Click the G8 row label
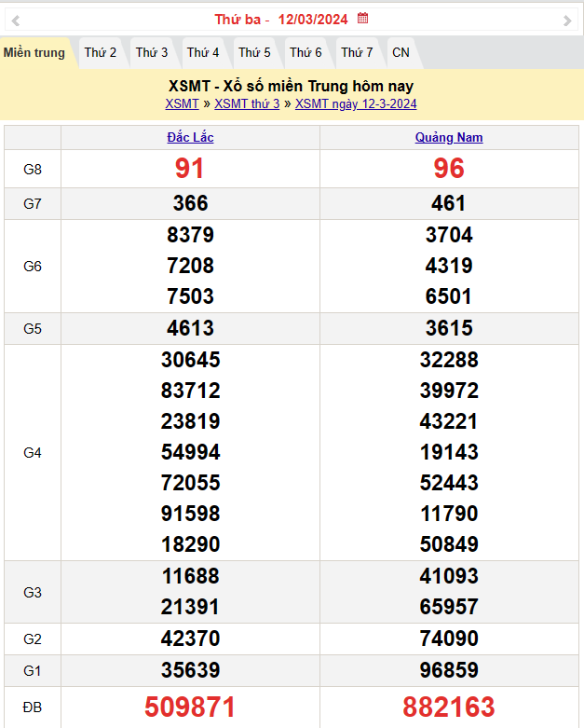 click(x=33, y=170)
